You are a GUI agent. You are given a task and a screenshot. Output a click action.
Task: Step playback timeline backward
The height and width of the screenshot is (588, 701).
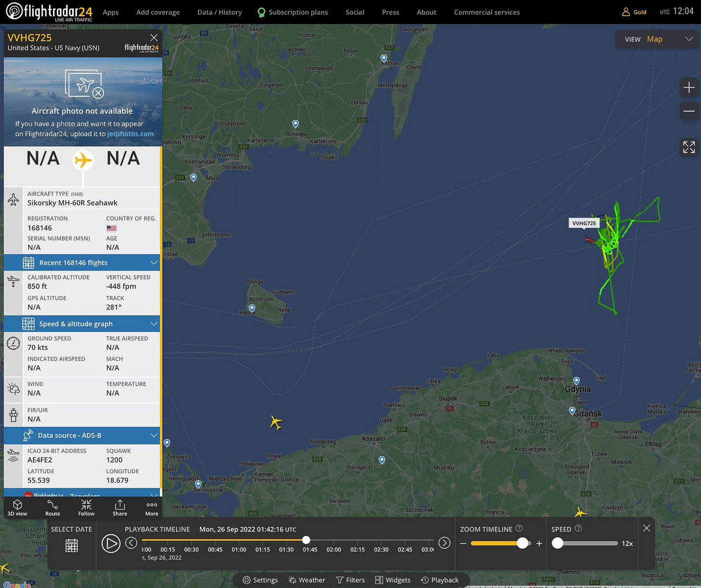pos(131,543)
